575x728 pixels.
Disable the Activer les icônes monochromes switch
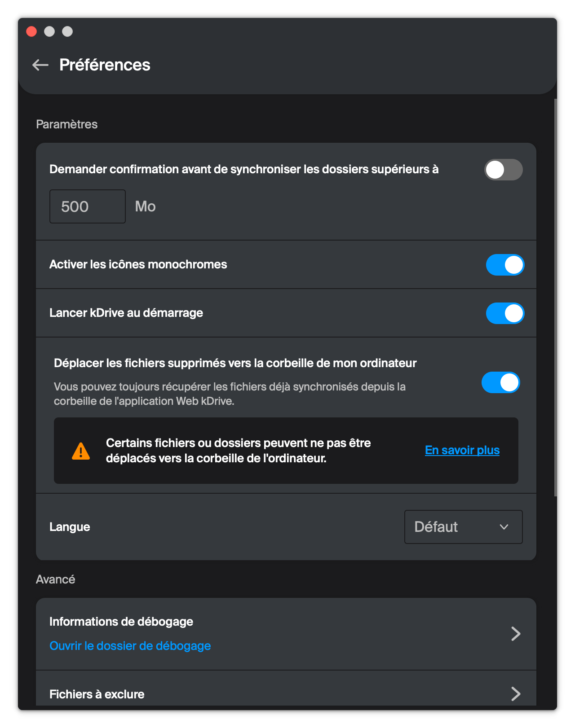pos(505,265)
